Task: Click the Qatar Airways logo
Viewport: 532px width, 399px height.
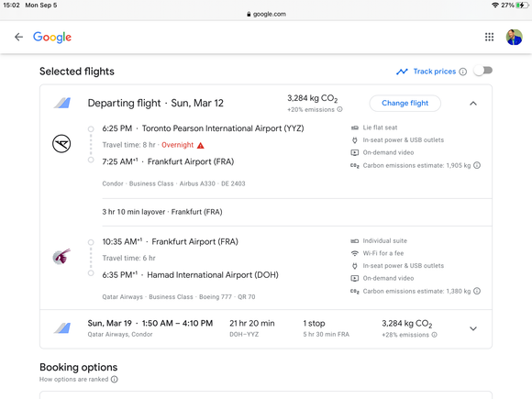Action: [61, 257]
